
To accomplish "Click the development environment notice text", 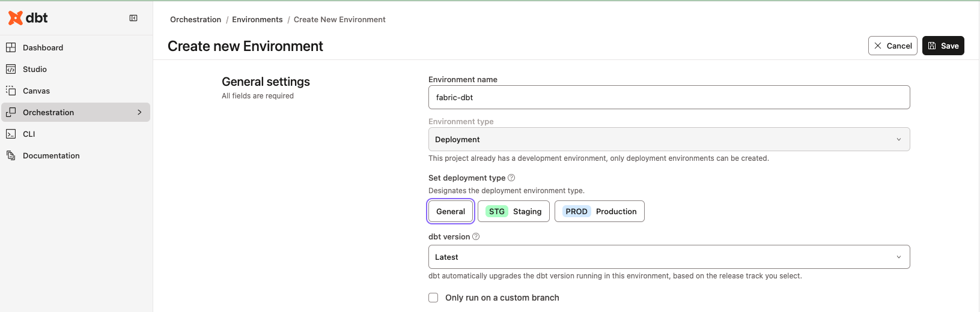I will pyautogui.click(x=598, y=158).
